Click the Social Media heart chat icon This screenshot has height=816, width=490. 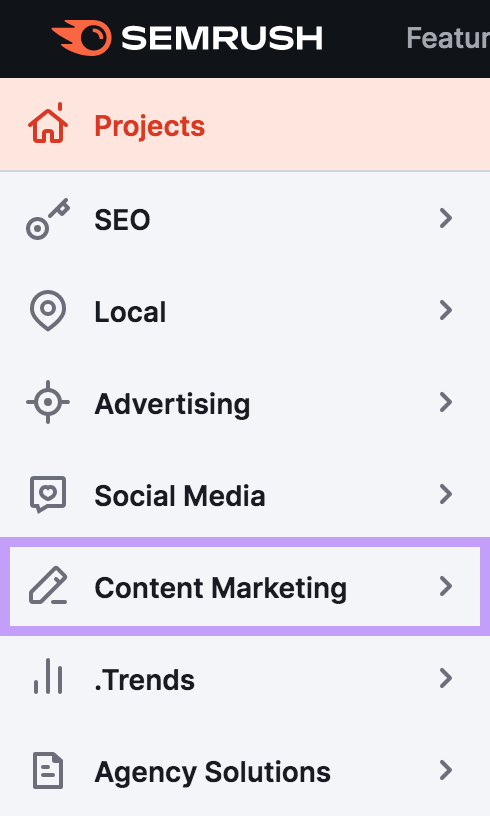click(48, 494)
